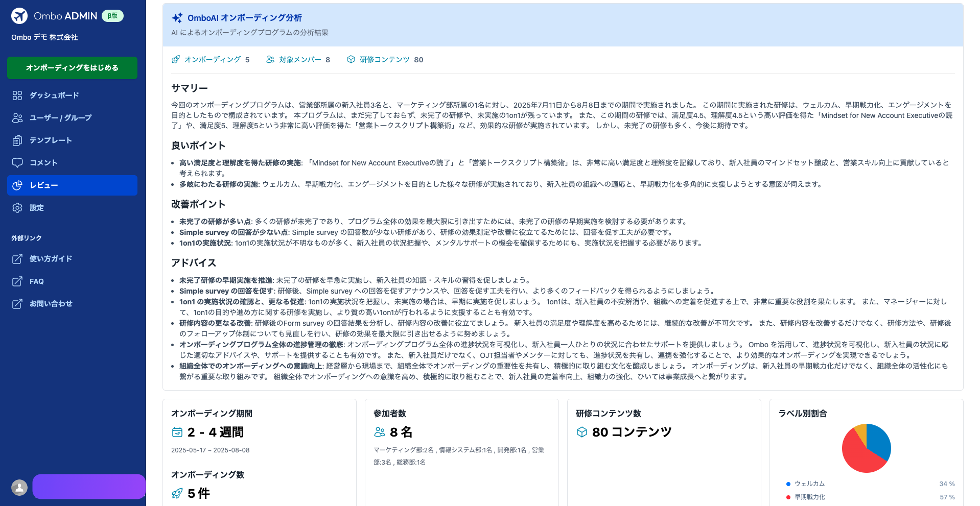Click the purple user name bar

[89, 487]
